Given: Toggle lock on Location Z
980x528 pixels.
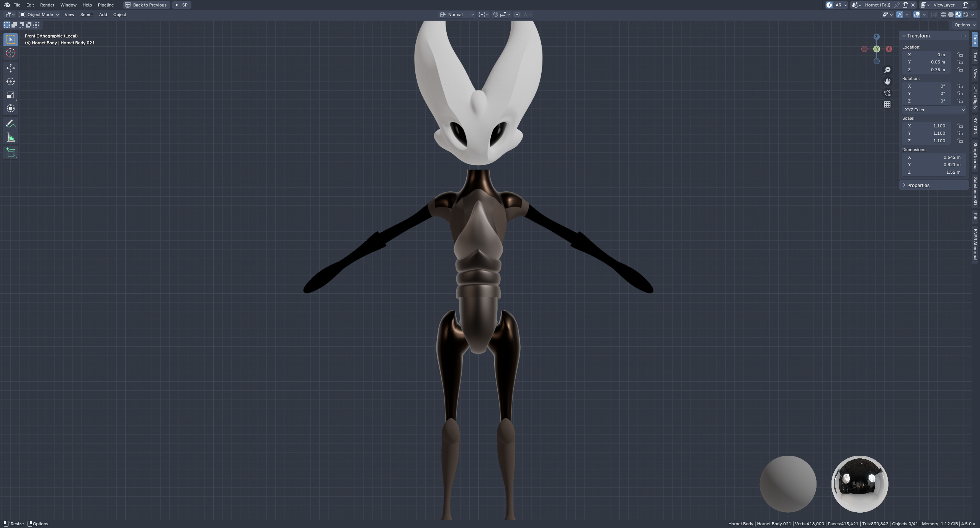Looking at the screenshot, I should click(x=960, y=70).
